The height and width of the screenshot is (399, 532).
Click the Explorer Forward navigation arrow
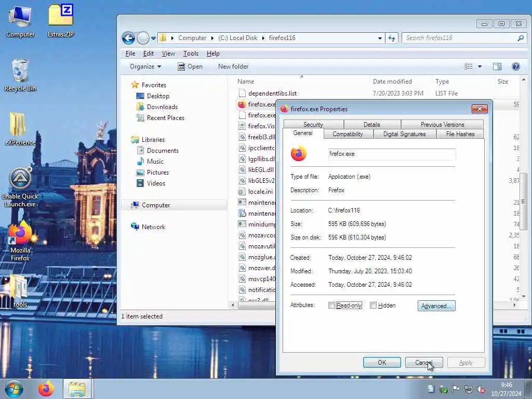click(x=143, y=38)
